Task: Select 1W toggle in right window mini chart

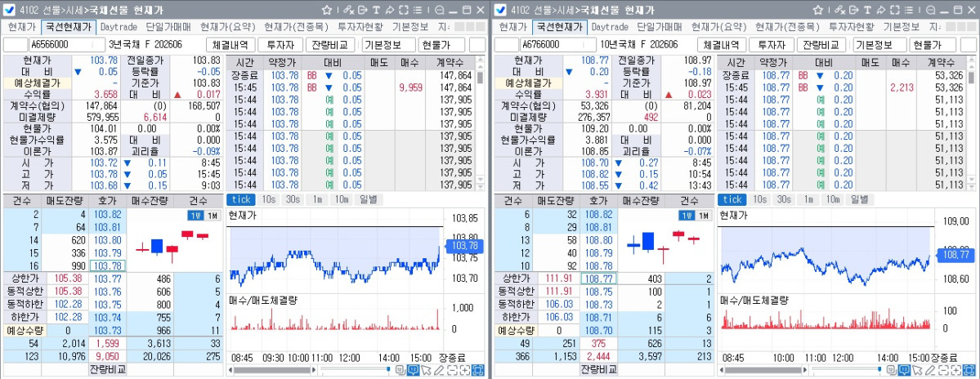Action: pyautogui.click(x=686, y=216)
